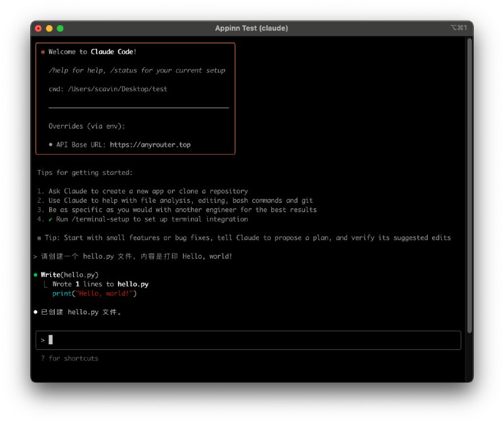The width and height of the screenshot is (504, 423).
Task: Click the green checkmark before Run /terminal-setup
Action: coord(50,219)
